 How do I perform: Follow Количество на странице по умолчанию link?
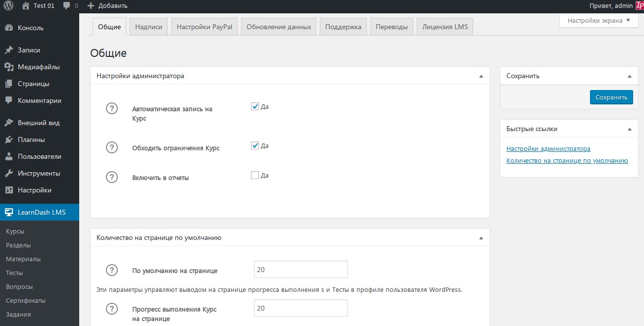coord(567,160)
